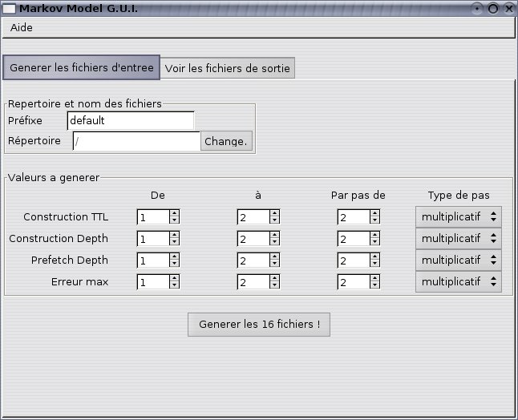Screen dimensions: 518x420
Task: Increase Construction TTL 'Par pas de' spinner
Action: point(374,213)
